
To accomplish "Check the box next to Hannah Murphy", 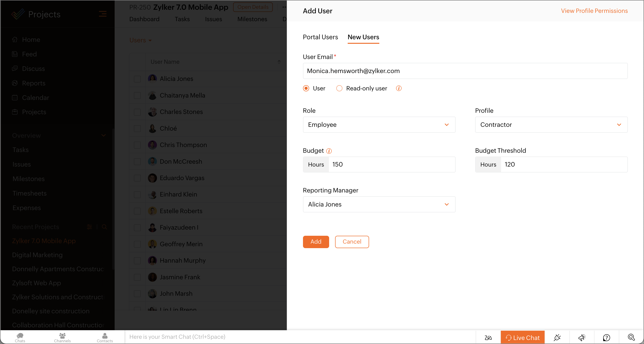I will pyautogui.click(x=137, y=260).
